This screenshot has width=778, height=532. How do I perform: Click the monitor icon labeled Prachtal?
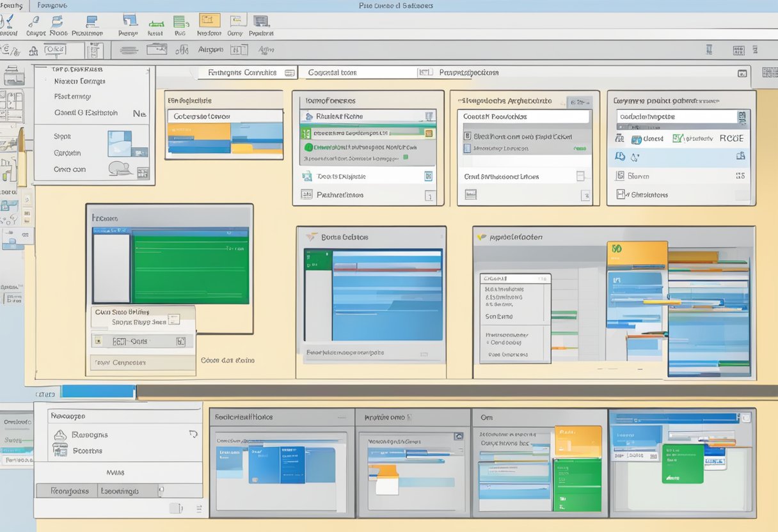260,22
